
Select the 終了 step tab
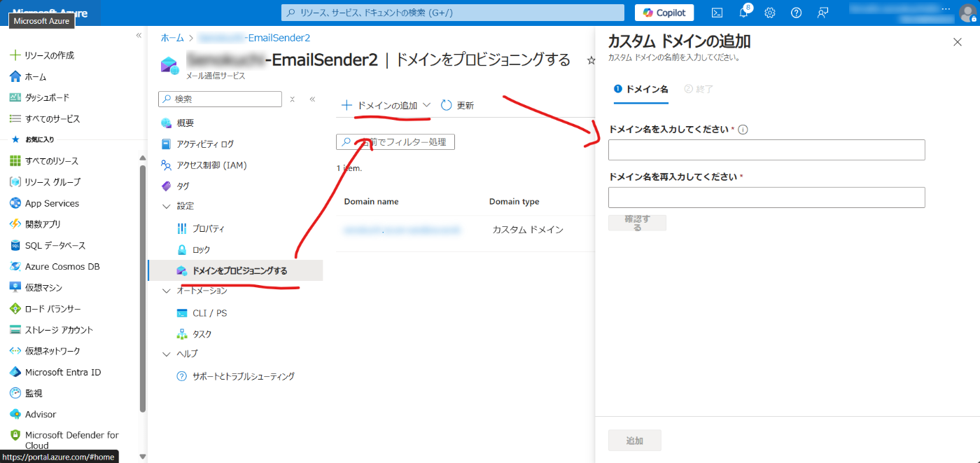coord(699,90)
